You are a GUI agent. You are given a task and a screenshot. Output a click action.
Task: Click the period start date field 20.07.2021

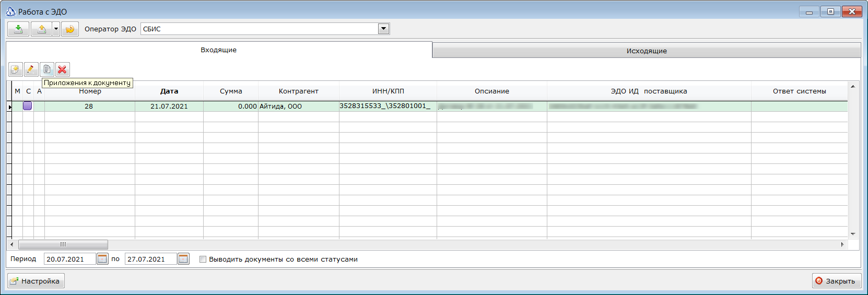(x=70, y=259)
